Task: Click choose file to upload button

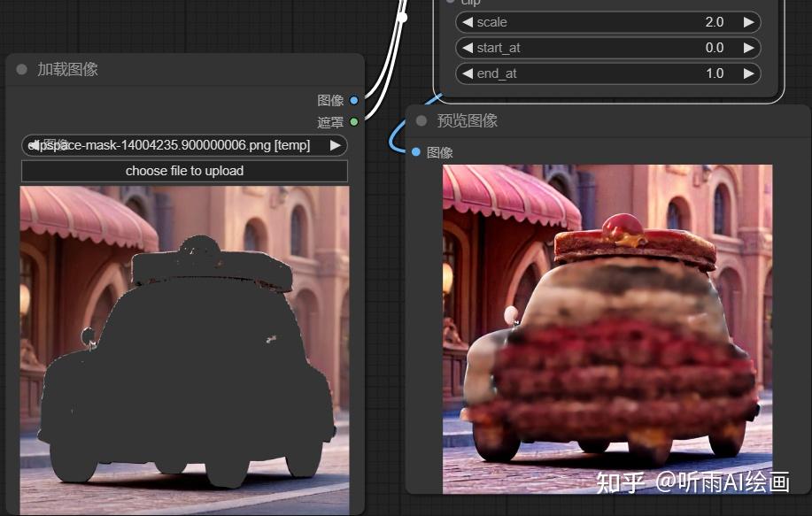Action: click(184, 171)
